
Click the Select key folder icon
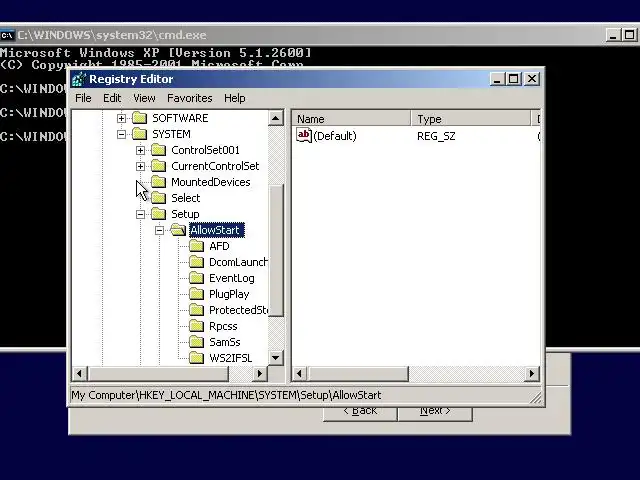point(158,198)
